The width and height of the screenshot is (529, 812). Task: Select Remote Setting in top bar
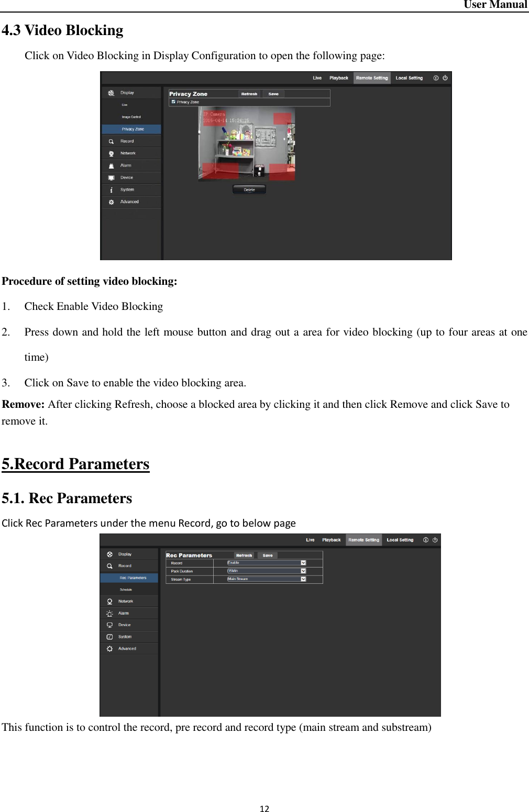click(x=372, y=77)
